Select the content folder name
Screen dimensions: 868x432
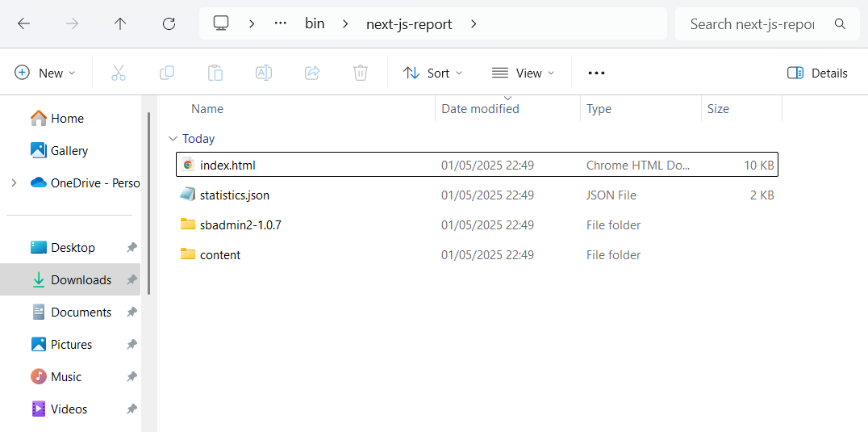(x=220, y=255)
